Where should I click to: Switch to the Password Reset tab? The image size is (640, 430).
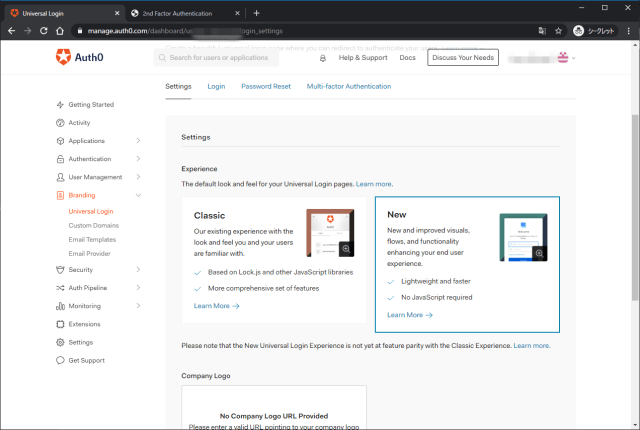[x=266, y=86]
